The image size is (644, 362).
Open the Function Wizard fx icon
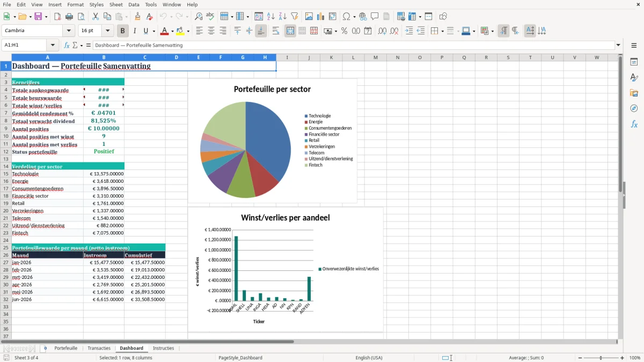tap(67, 46)
